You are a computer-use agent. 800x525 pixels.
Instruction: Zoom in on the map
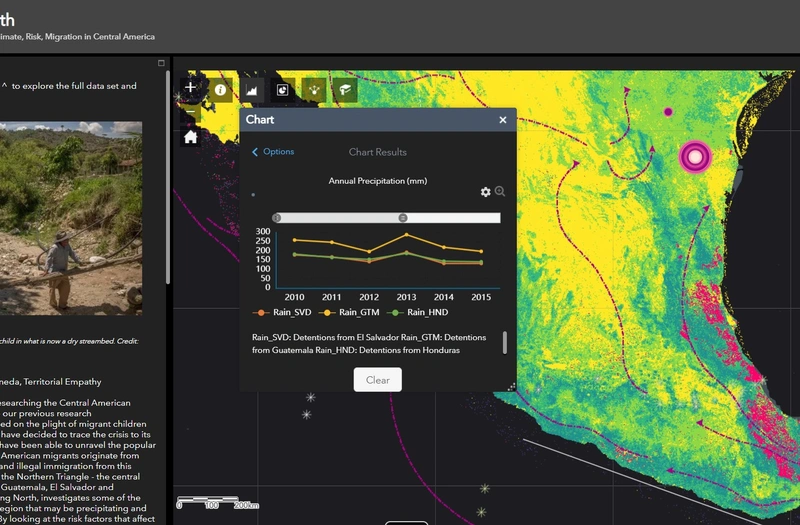click(190, 88)
